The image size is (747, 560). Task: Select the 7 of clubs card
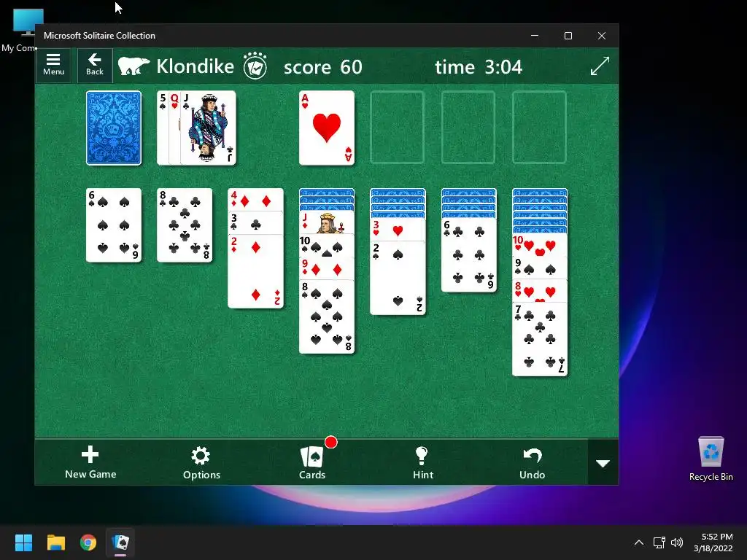coord(540,339)
